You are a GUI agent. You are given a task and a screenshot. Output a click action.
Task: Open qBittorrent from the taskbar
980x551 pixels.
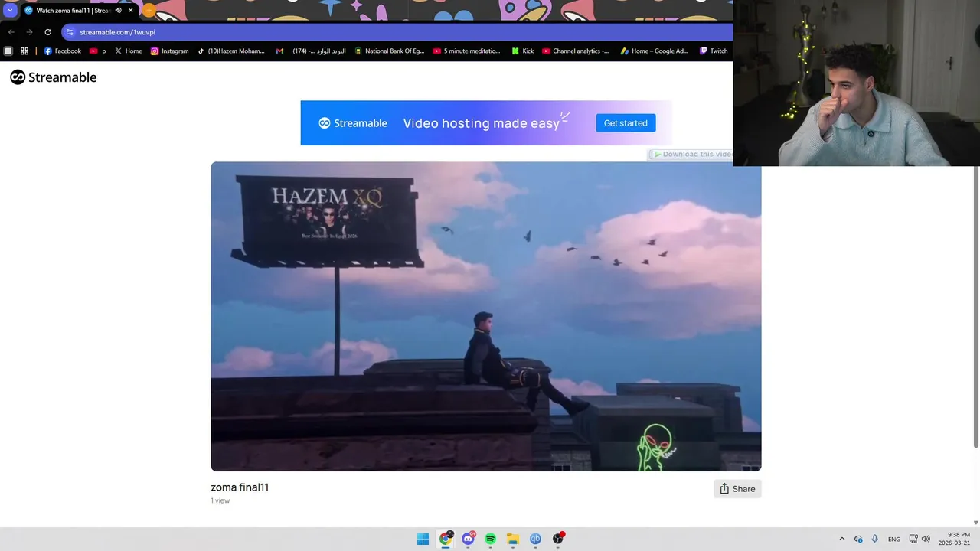pos(535,539)
